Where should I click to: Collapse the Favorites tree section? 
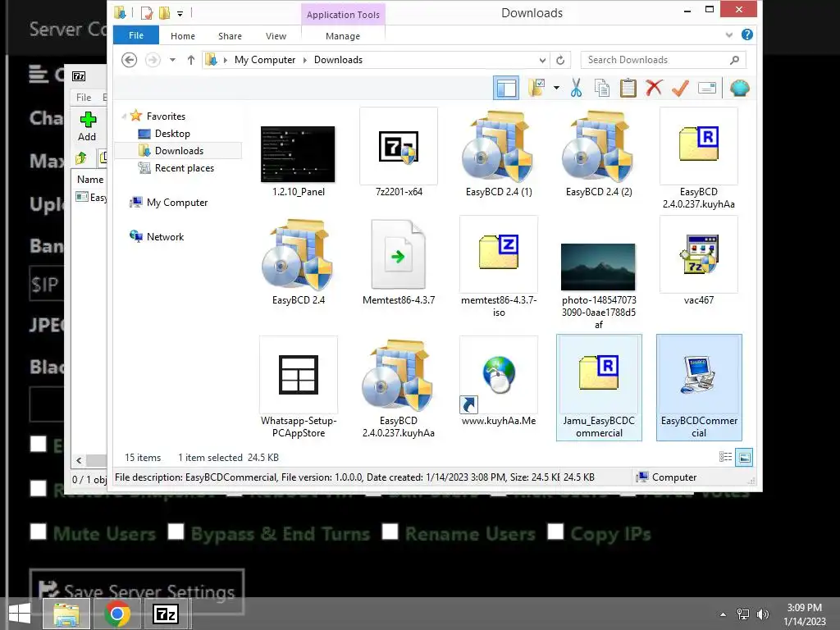point(125,116)
